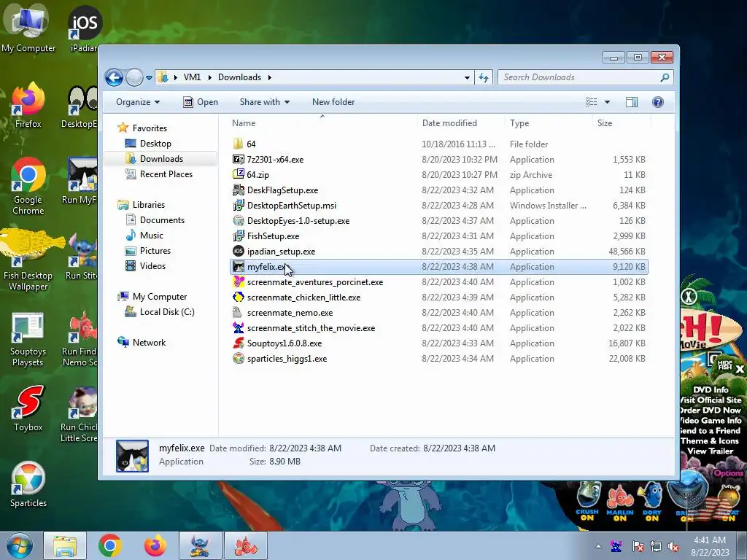The image size is (747, 560).
Task: Click the refresh button beside address bar
Action: [484, 77]
